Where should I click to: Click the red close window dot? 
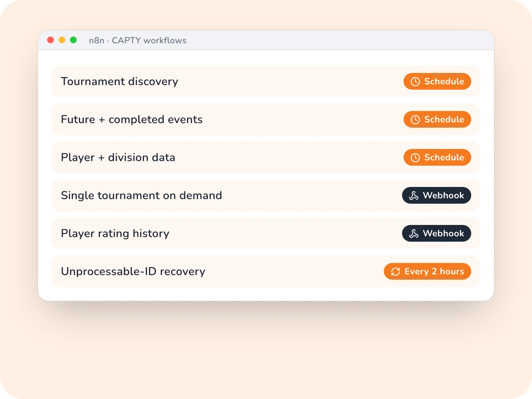[x=51, y=40]
